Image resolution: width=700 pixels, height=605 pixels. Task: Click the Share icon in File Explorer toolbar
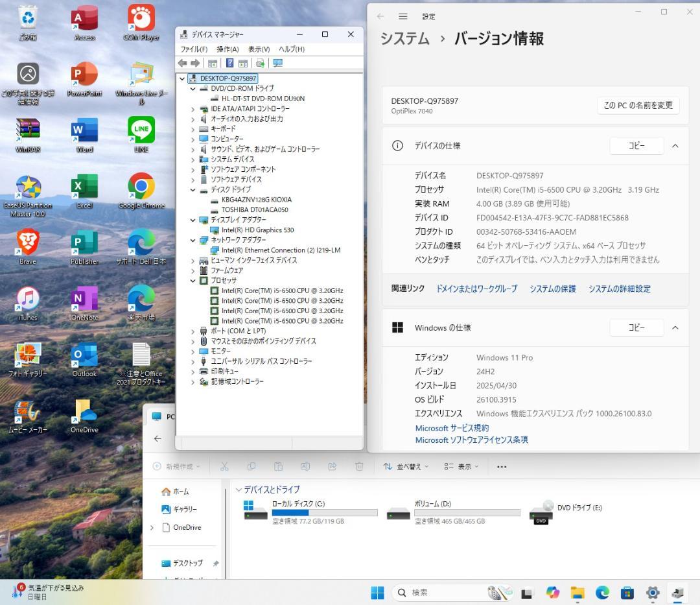click(x=332, y=466)
